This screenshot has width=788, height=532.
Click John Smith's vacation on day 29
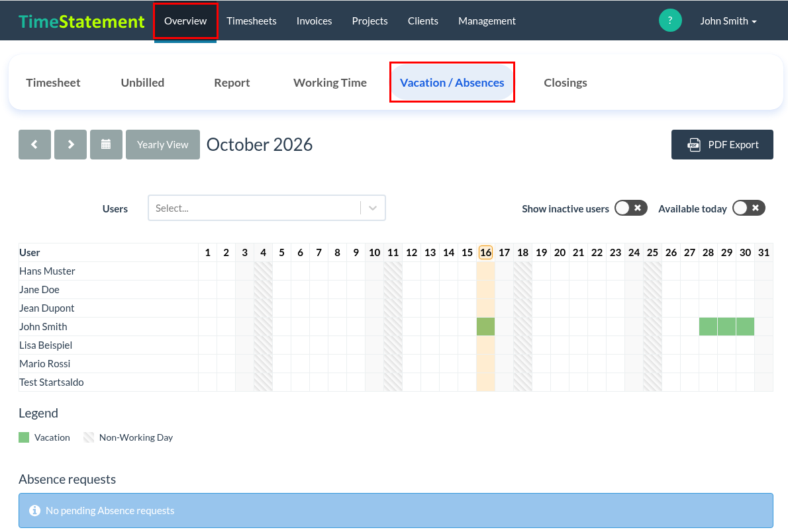click(726, 326)
